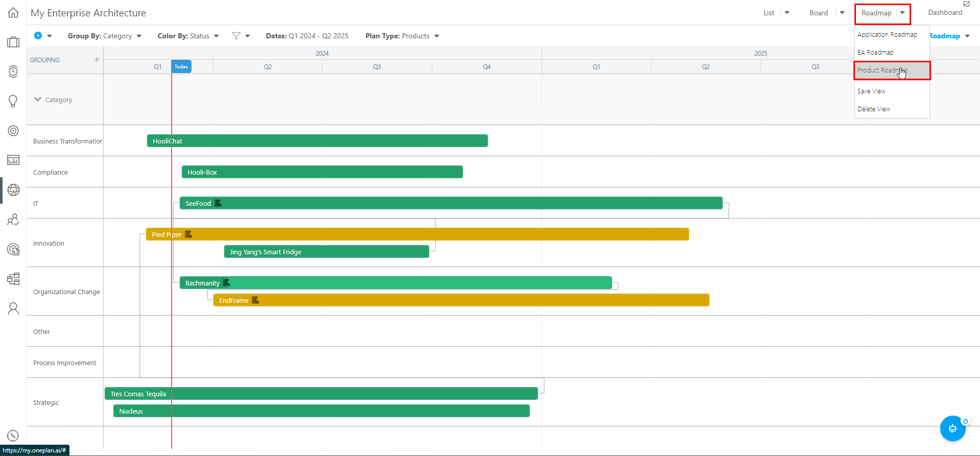This screenshot has height=456, width=980.
Task: Click the task list icon on Bachmanity bar
Action: point(227,283)
